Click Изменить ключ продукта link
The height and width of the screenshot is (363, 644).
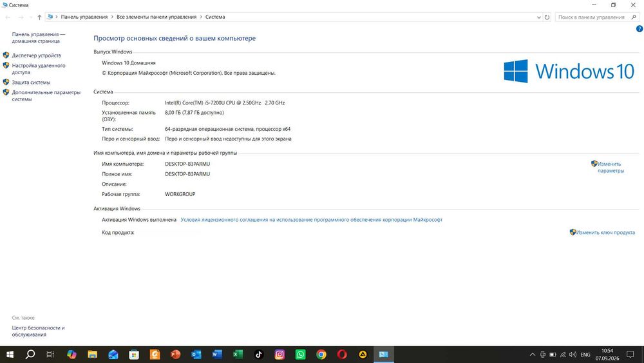click(x=605, y=232)
